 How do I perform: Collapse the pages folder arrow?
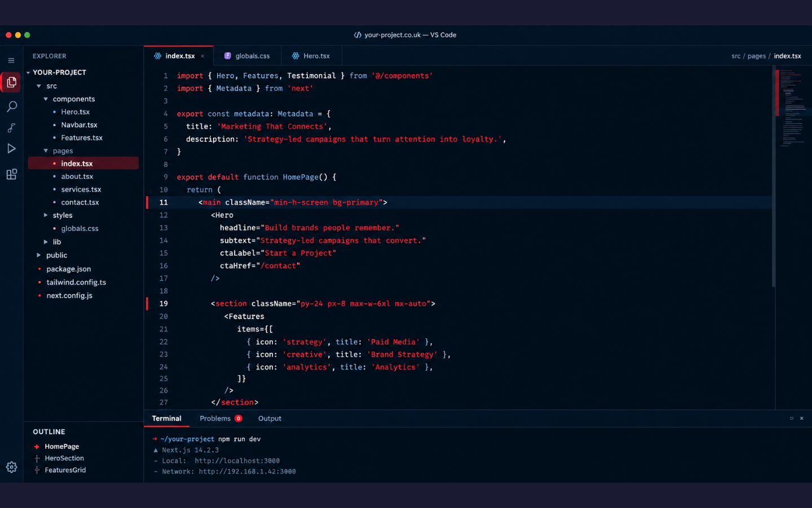46,151
